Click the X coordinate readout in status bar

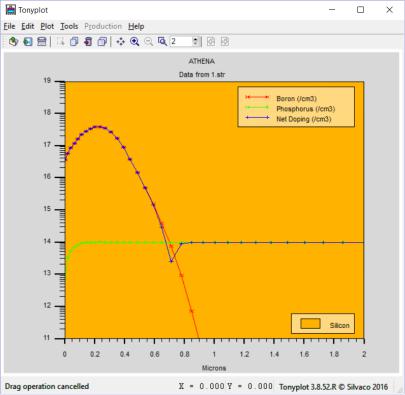(x=202, y=386)
